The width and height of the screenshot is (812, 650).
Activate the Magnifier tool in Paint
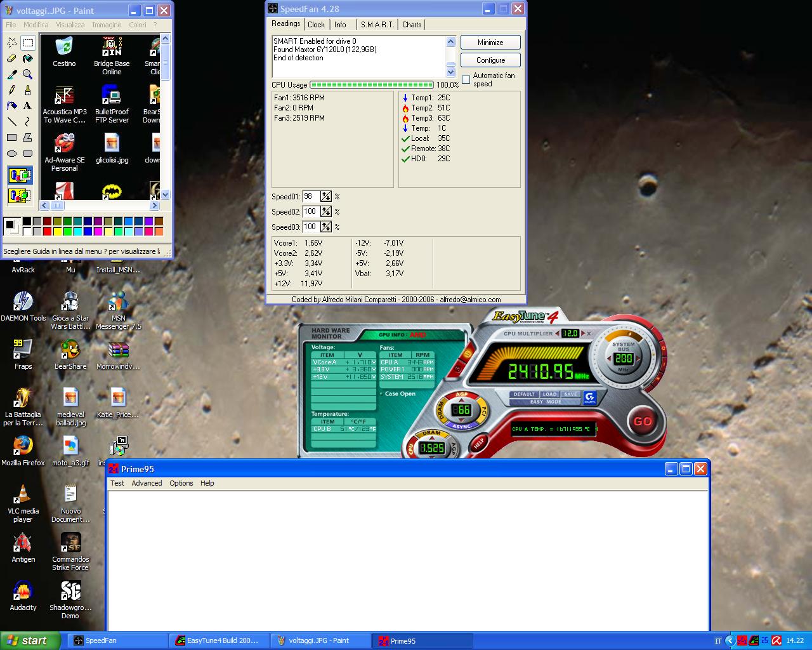(28, 74)
